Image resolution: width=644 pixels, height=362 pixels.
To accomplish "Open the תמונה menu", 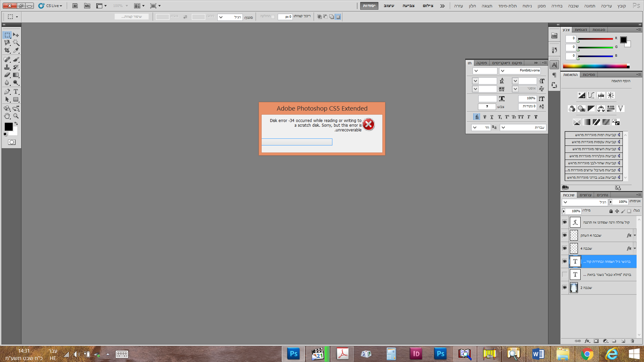I will tap(589, 6).
